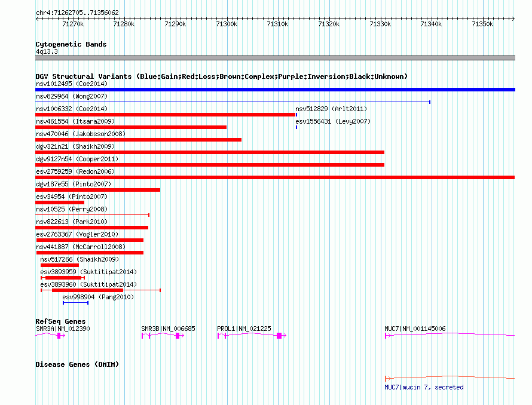Viewport: 532px width, 405px height.
Task: Open MUC7|mucin 7, secreted OMIM link
Action: (x=424, y=387)
